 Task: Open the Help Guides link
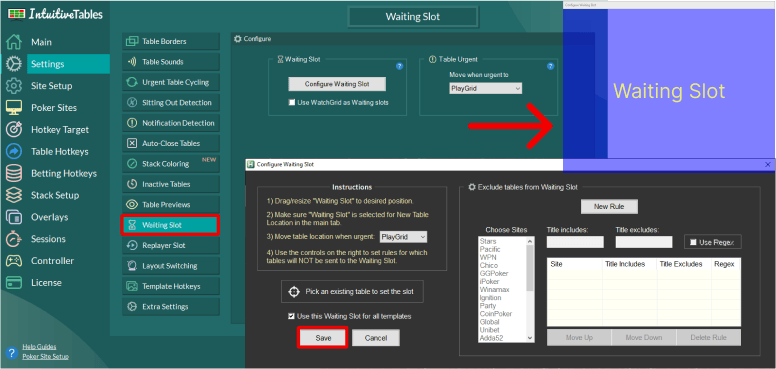coord(39,347)
